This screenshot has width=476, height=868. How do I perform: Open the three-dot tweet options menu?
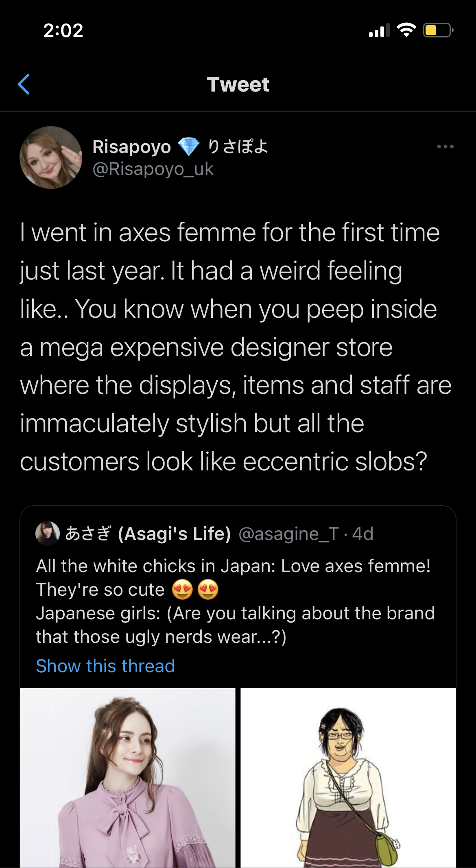pyautogui.click(x=445, y=146)
